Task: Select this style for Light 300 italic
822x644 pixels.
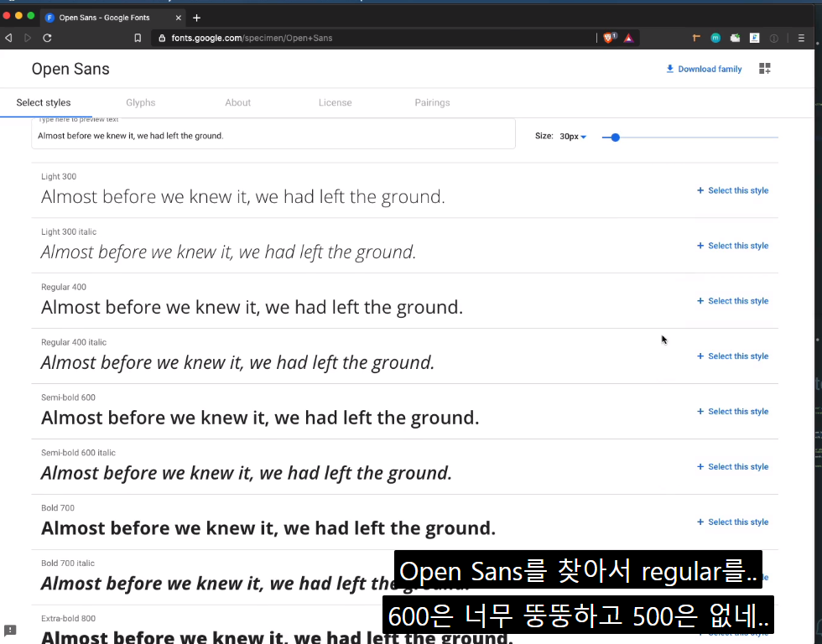Action: tap(732, 246)
